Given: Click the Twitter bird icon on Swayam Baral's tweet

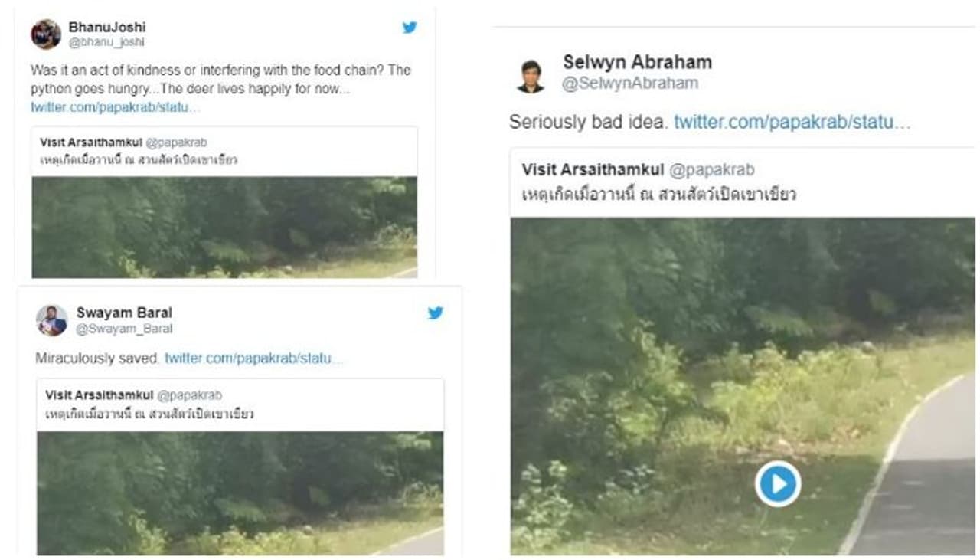Looking at the screenshot, I should click(435, 313).
